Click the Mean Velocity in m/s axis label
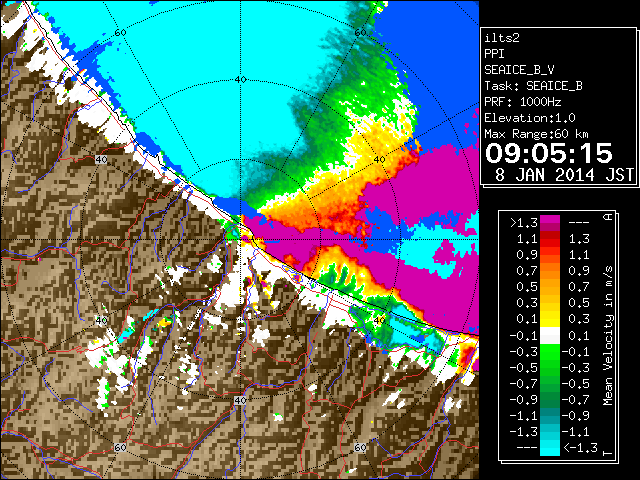The width and height of the screenshot is (640, 480). click(608, 335)
